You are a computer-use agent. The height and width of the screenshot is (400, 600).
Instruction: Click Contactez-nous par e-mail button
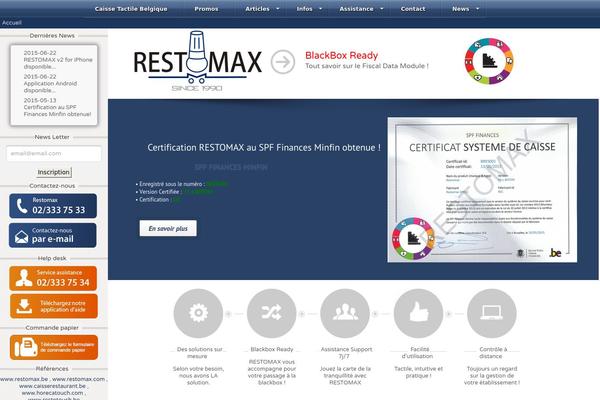point(53,235)
